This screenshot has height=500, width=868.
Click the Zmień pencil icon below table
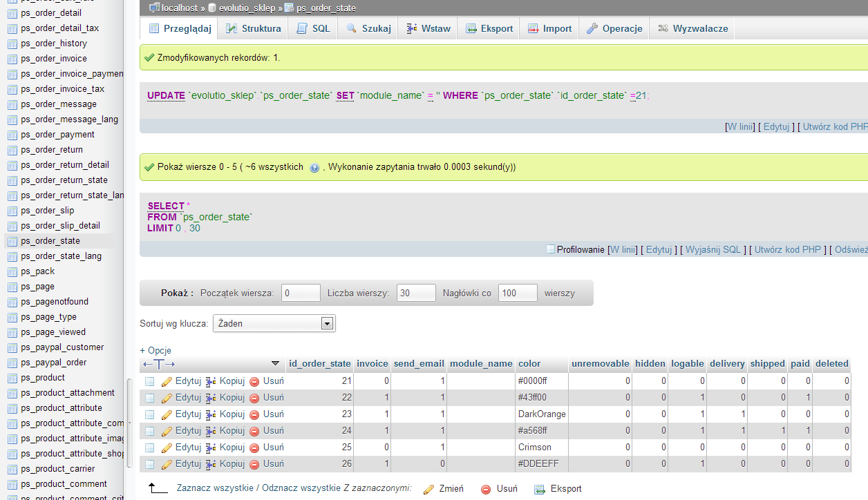tap(428, 490)
